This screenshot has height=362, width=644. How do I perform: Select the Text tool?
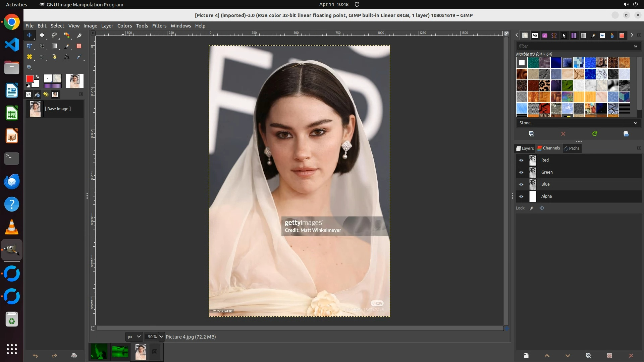67,57
